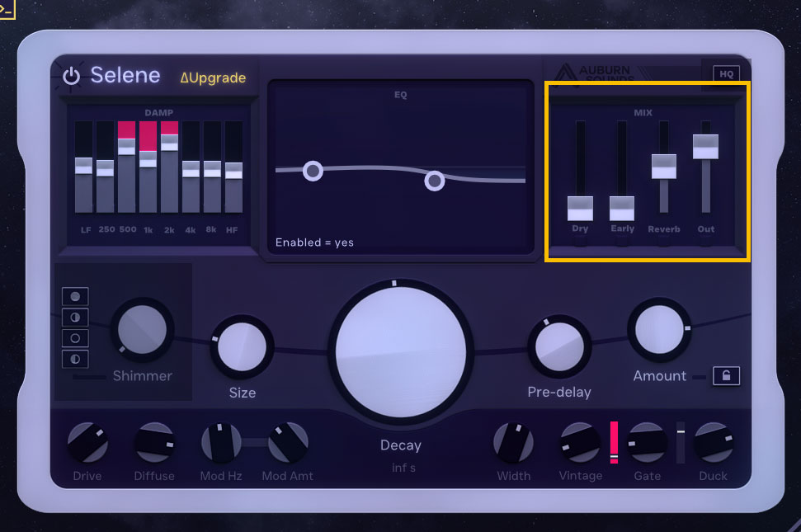
Task: Click the padlock icon next to Amount
Action: [726, 376]
